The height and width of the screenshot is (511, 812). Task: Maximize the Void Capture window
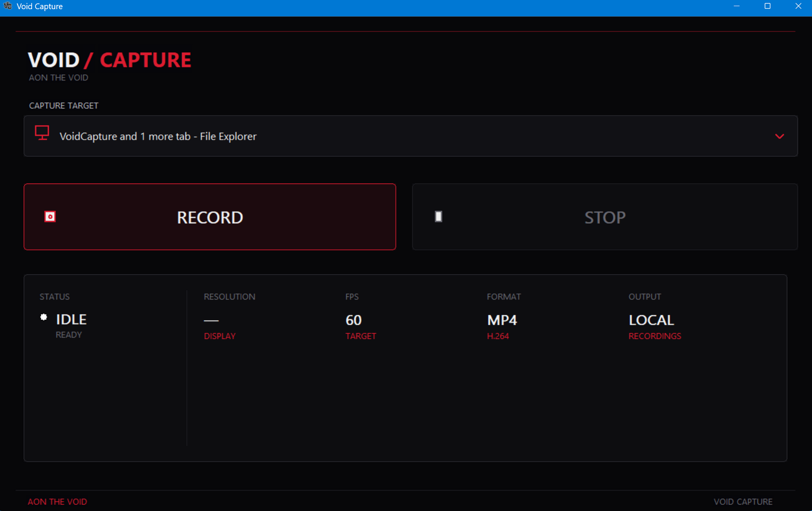pyautogui.click(x=767, y=6)
